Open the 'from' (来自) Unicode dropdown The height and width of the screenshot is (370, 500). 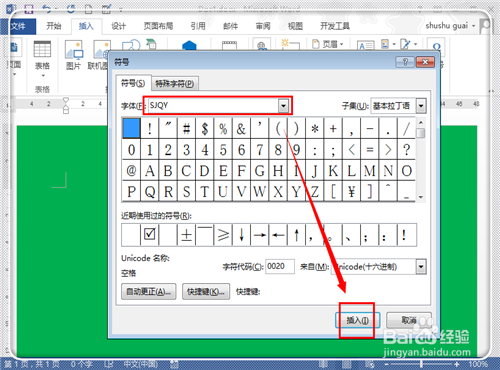(421, 267)
